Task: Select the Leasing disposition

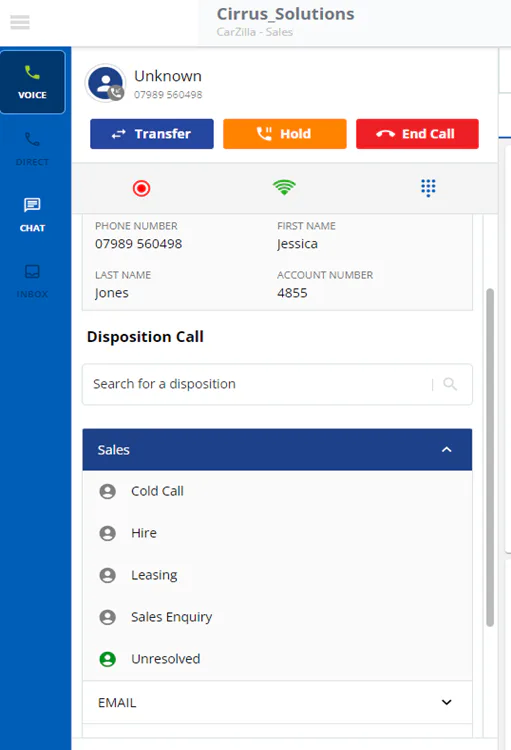Action: (277, 575)
